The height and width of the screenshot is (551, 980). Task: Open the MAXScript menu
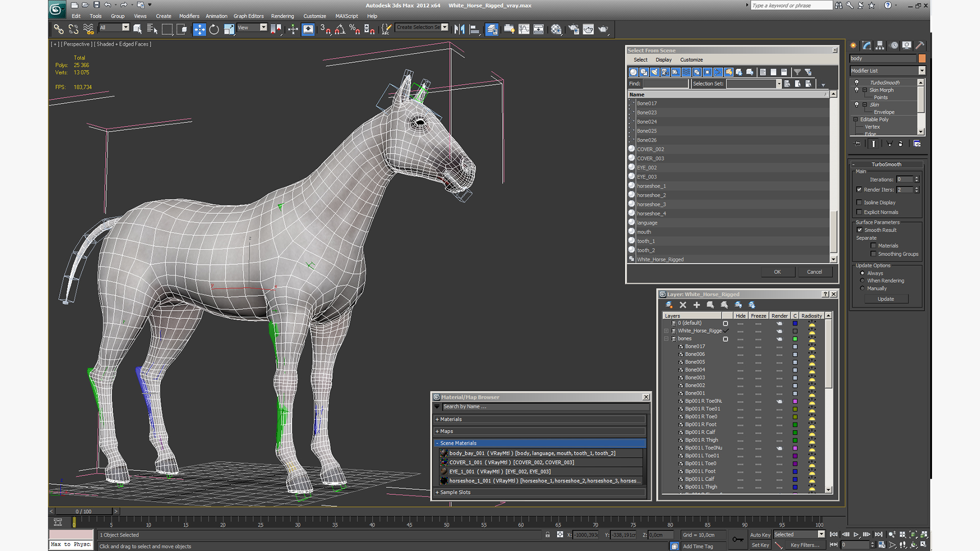pyautogui.click(x=347, y=16)
